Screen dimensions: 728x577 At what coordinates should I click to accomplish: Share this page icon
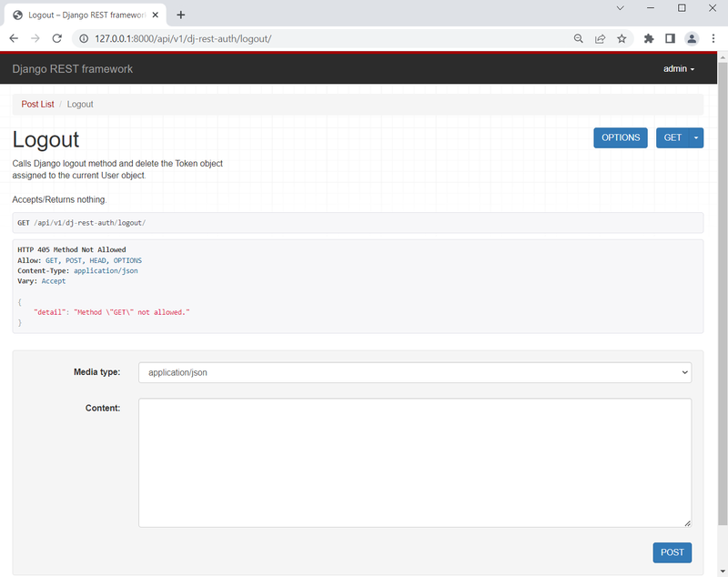click(x=600, y=38)
